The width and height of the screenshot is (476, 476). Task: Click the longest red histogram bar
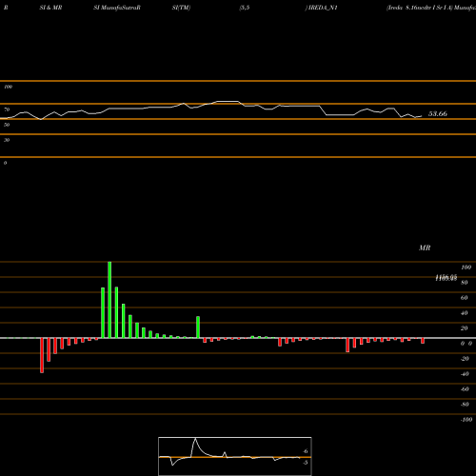coord(42,355)
